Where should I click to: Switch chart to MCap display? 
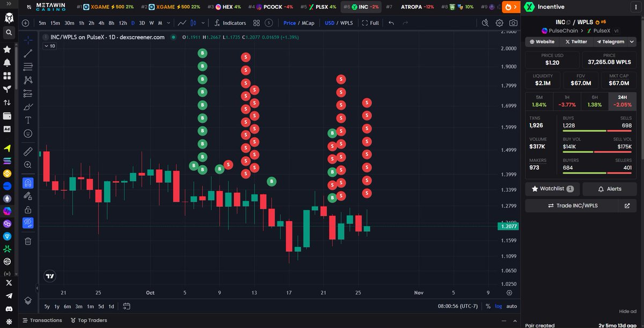point(308,23)
